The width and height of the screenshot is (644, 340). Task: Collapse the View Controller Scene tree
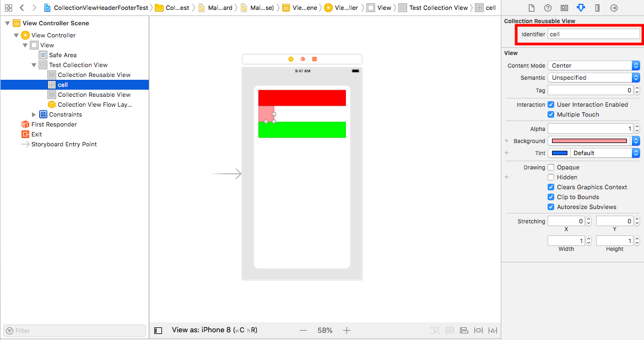click(x=8, y=23)
